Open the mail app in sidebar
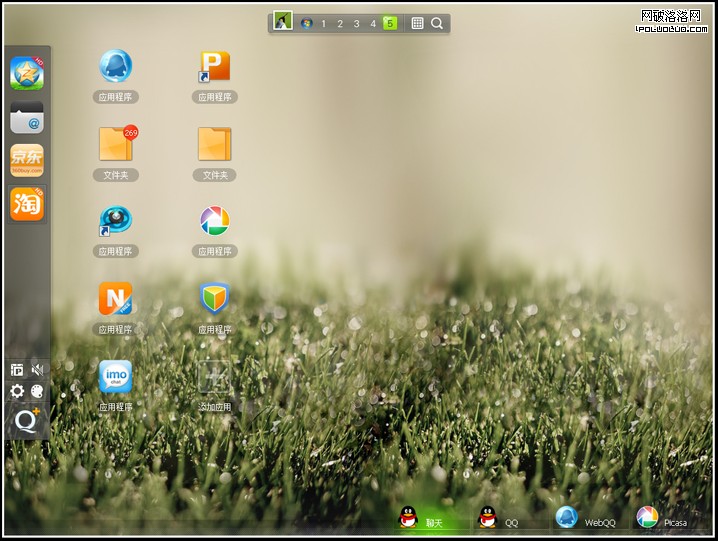Image resolution: width=718 pixels, height=541 pixels. [x=27, y=117]
